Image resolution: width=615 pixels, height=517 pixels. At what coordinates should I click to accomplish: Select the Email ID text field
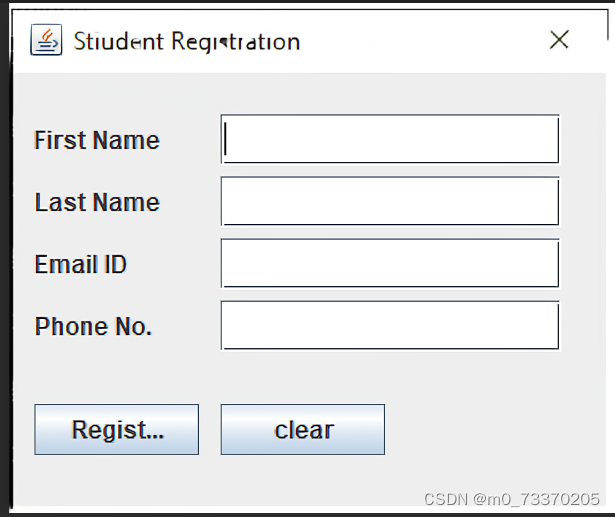pos(390,264)
